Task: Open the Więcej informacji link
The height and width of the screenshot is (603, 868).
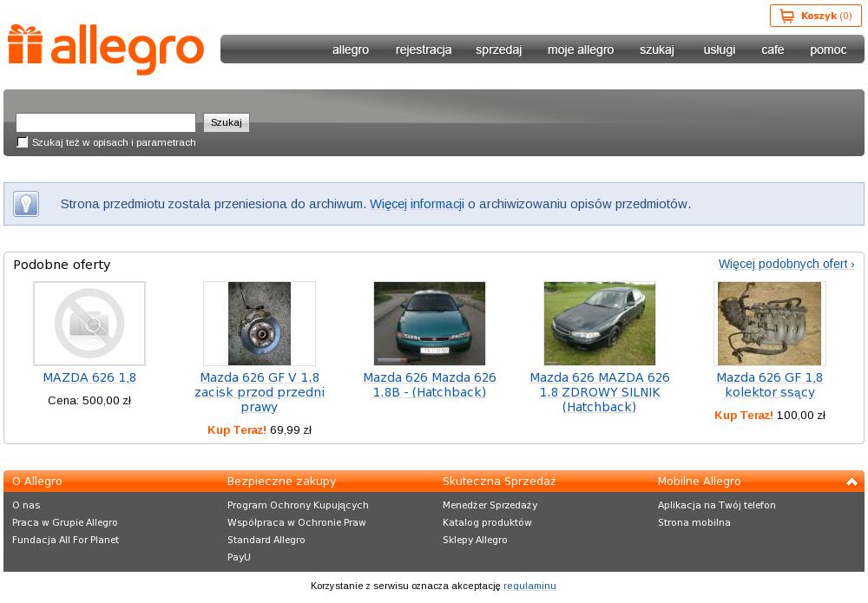Action: [x=417, y=204]
